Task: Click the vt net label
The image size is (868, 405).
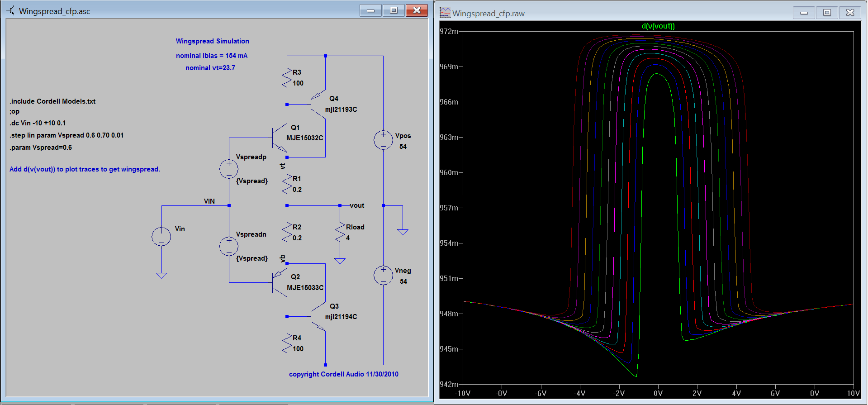Action: point(283,166)
